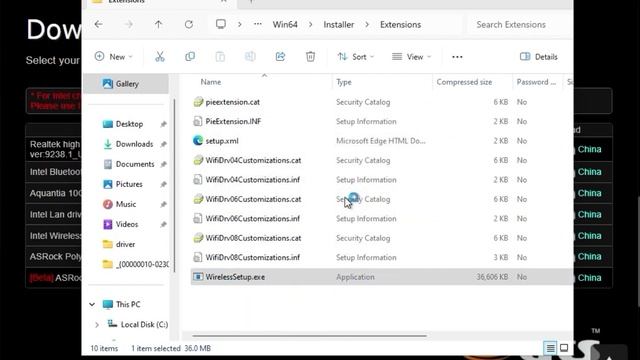Expand the Local Disk (C:) node
The width and height of the screenshot is (640, 360).
click(97, 325)
